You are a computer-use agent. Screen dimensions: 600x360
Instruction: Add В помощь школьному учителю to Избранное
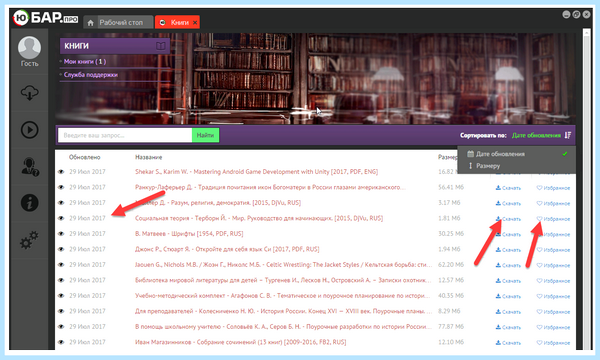pos(553,327)
